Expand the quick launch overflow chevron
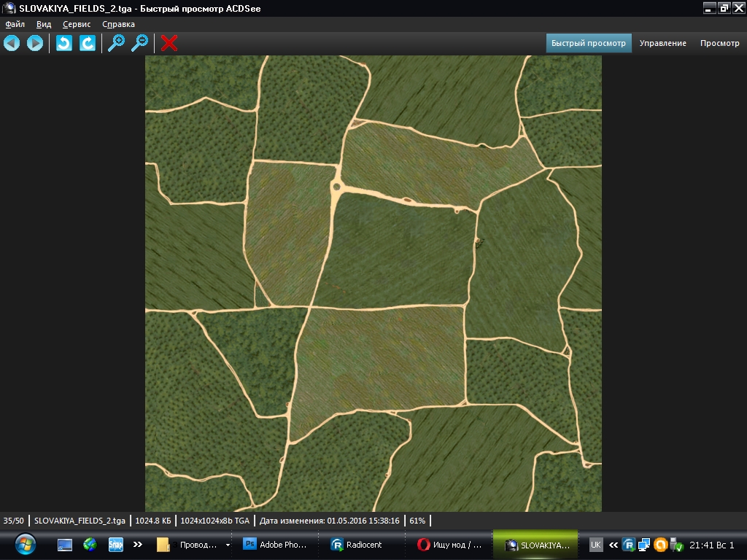 tap(137, 545)
